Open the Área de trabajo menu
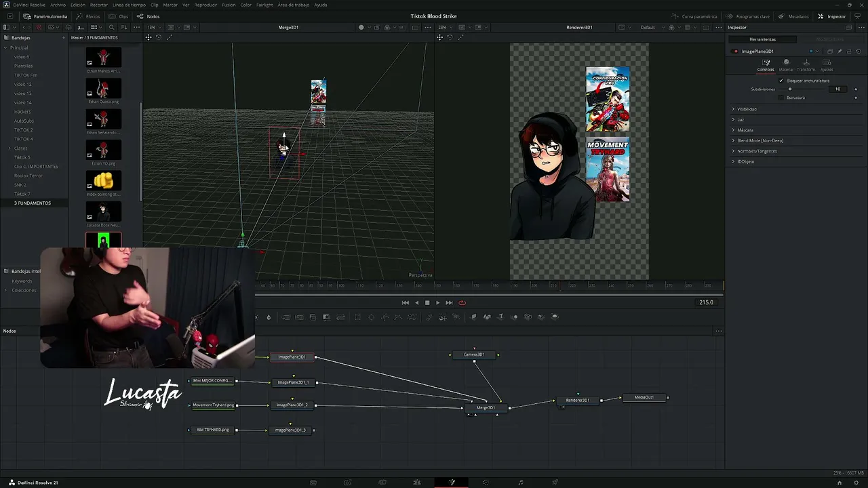This screenshot has height=488, width=868. [294, 5]
